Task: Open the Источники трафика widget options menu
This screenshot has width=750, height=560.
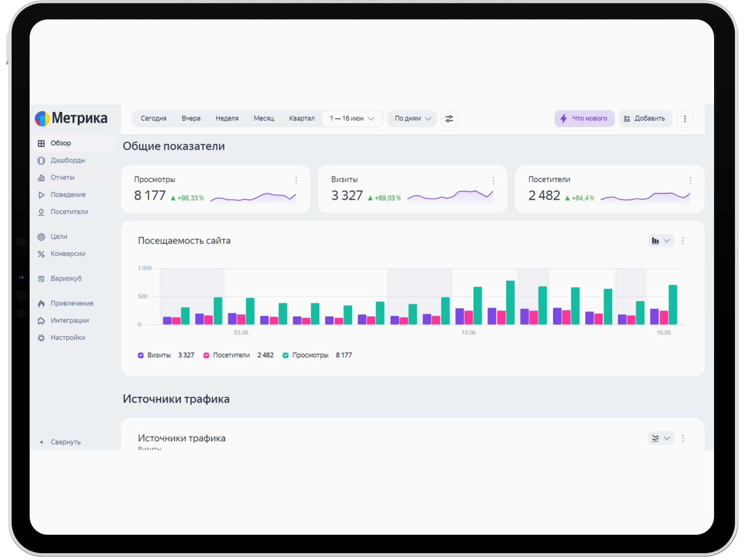Action: [x=683, y=438]
